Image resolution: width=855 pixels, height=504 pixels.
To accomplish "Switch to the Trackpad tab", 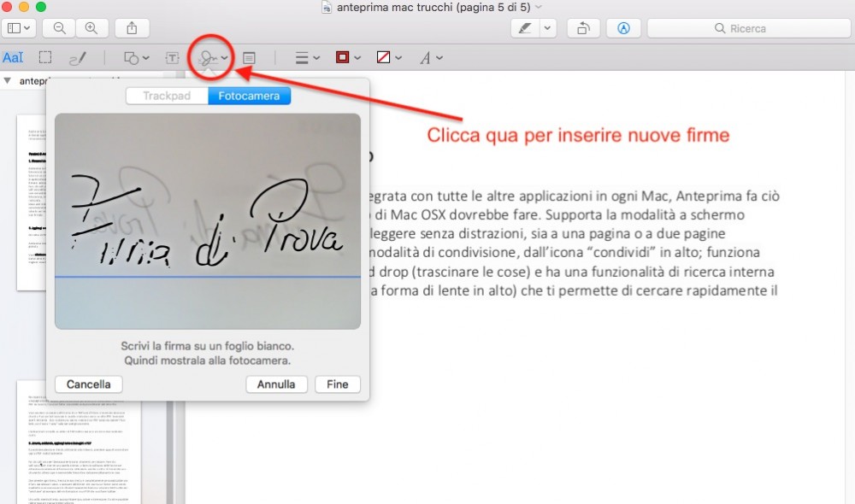I will click(168, 95).
